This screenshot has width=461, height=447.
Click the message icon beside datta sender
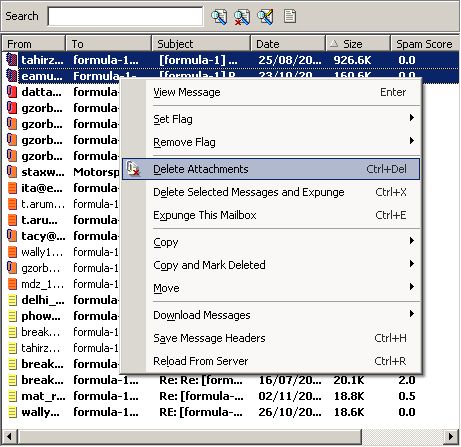coord(12,92)
